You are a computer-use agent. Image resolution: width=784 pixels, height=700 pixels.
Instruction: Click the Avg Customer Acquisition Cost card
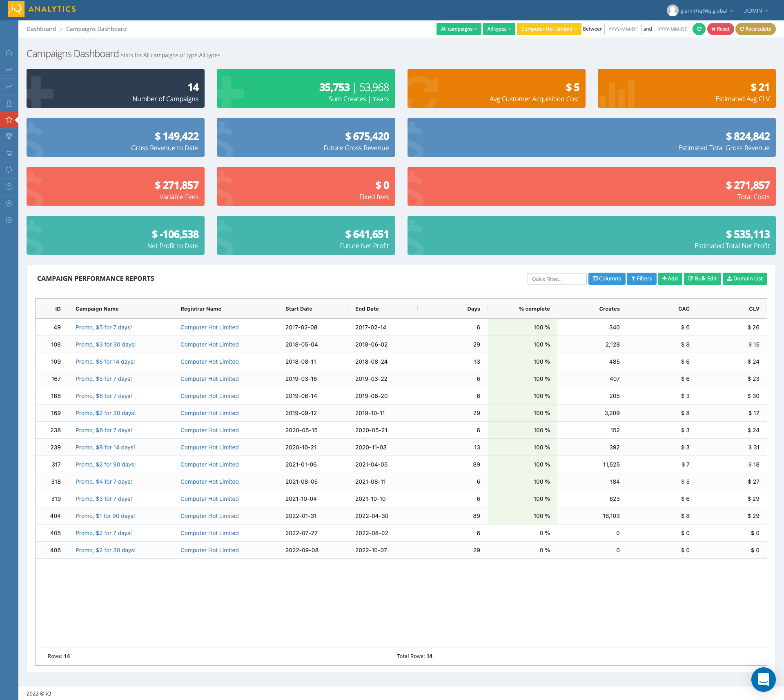click(496, 88)
